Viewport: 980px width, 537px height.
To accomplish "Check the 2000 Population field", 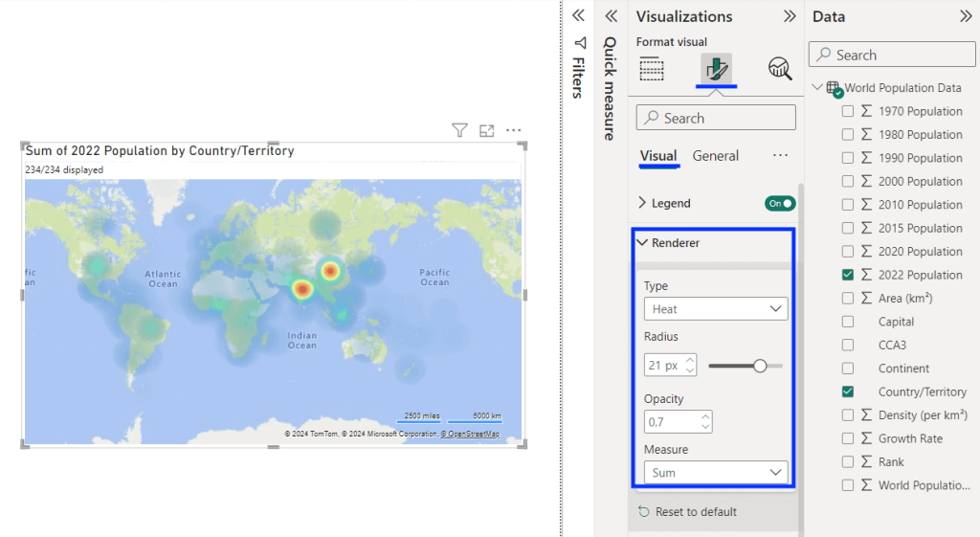I will pos(848,181).
